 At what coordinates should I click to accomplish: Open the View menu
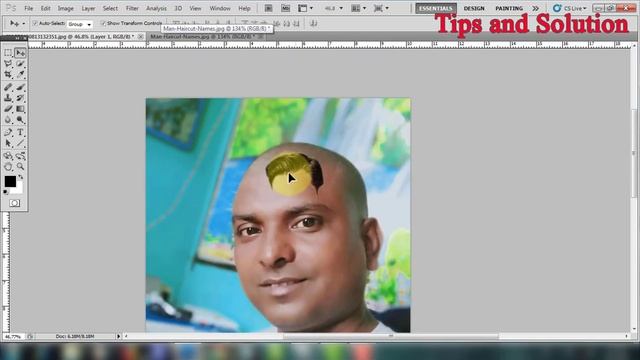(x=196, y=8)
